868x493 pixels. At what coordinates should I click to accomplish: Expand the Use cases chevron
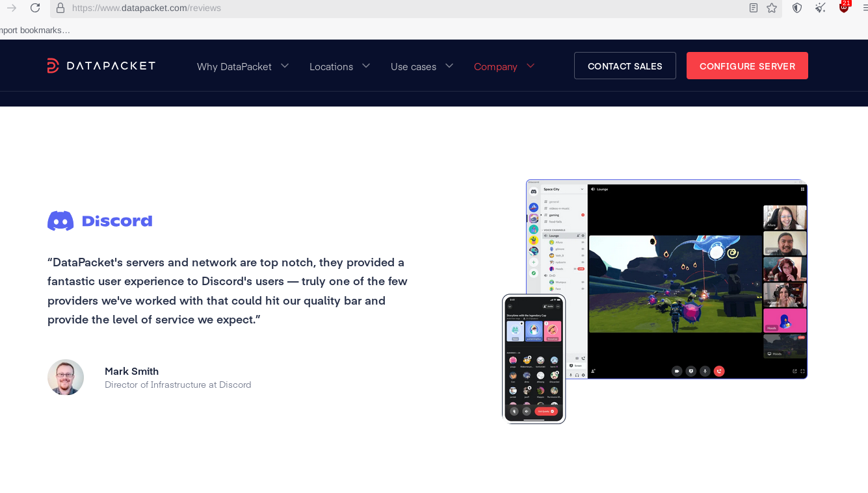click(x=449, y=66)
